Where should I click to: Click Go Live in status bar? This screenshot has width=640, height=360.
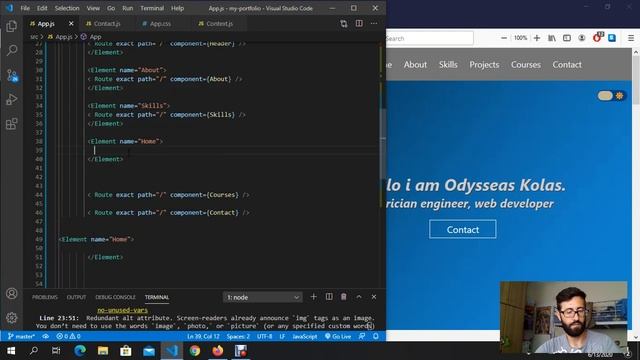tap(338, 336)
